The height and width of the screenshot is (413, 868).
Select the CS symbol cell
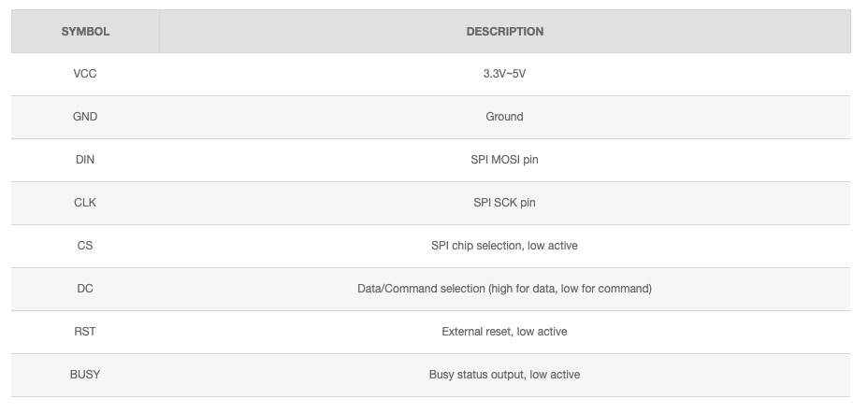pos(85,246)
